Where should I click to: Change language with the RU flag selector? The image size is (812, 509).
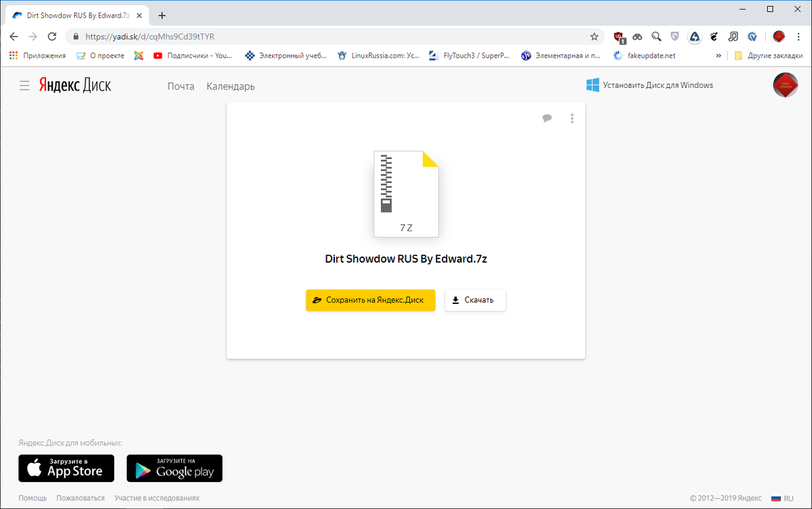pyautogui.click(x=782, y=498)
